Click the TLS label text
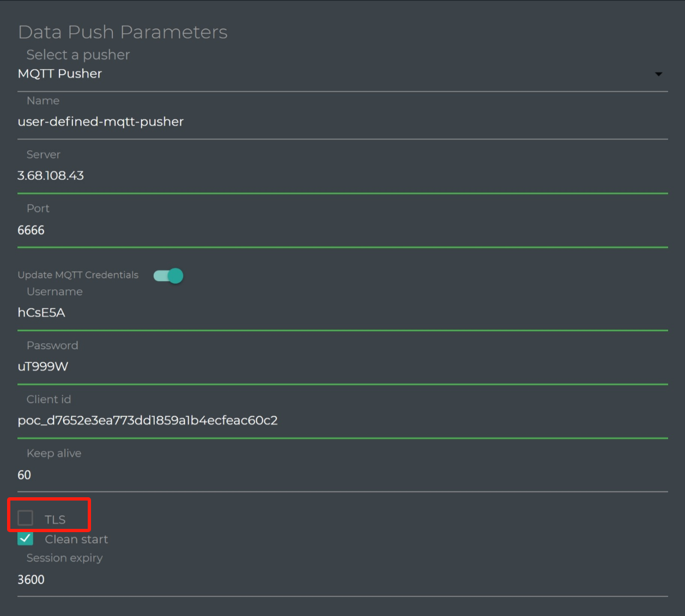Viewport: 685px width, 616px height. [x=55, y=520]
